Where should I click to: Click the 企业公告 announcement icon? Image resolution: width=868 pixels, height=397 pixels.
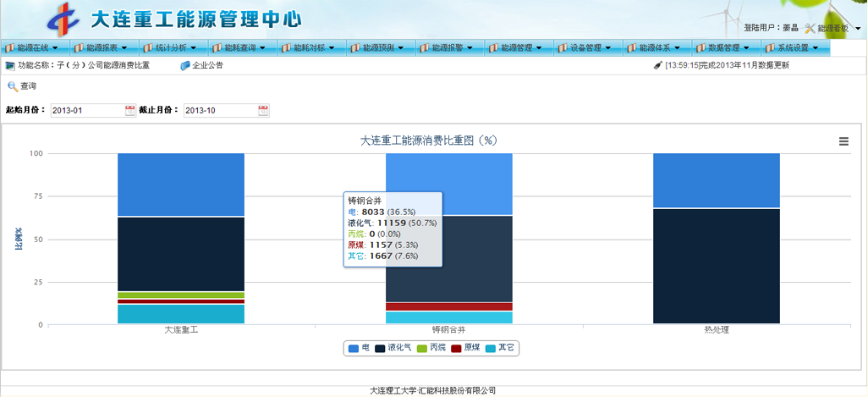(184, 65)
